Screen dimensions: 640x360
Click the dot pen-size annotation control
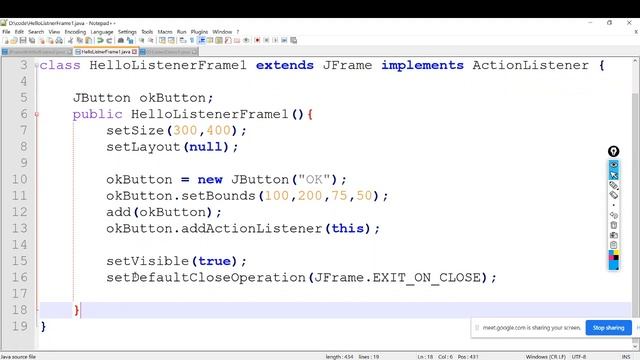613,205
